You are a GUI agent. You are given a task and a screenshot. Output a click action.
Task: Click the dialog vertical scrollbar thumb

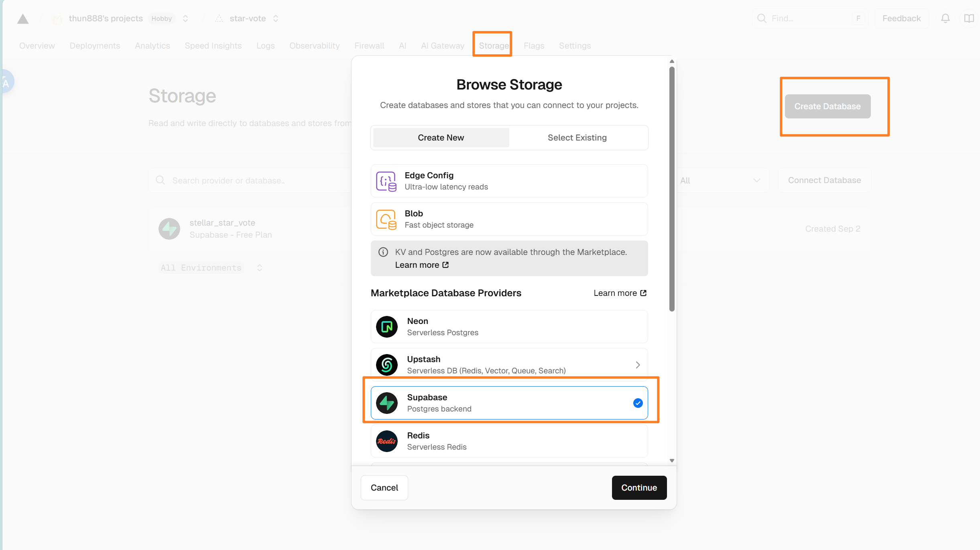point(672,189)
